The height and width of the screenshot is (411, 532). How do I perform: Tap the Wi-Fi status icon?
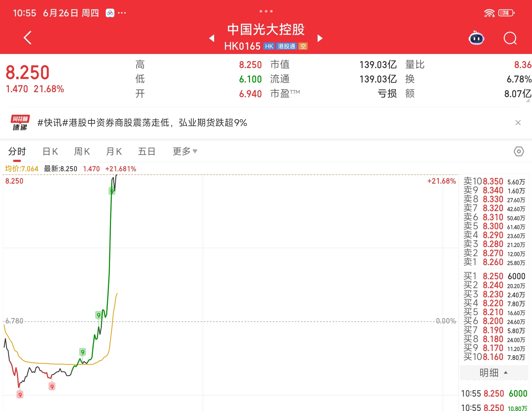click(489, 13)
